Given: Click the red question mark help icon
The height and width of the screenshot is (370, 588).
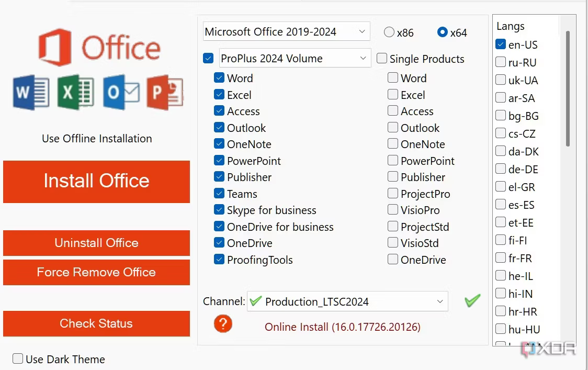Looking at the screenshot, I should click(223, 323).
